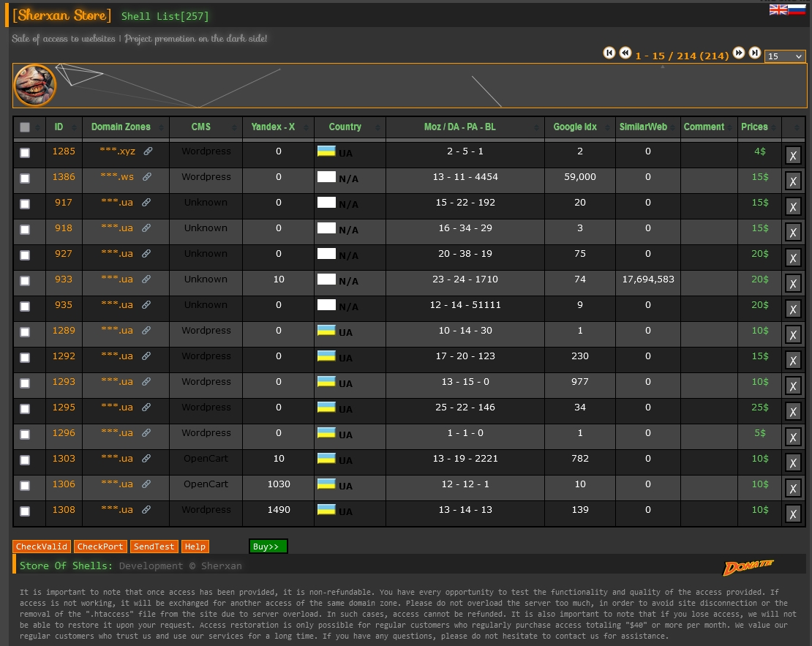Image resolution: width=812 pixels, height=646 pixels.
Task: Click the ID number 1296
Action: (x=64, y=432)
